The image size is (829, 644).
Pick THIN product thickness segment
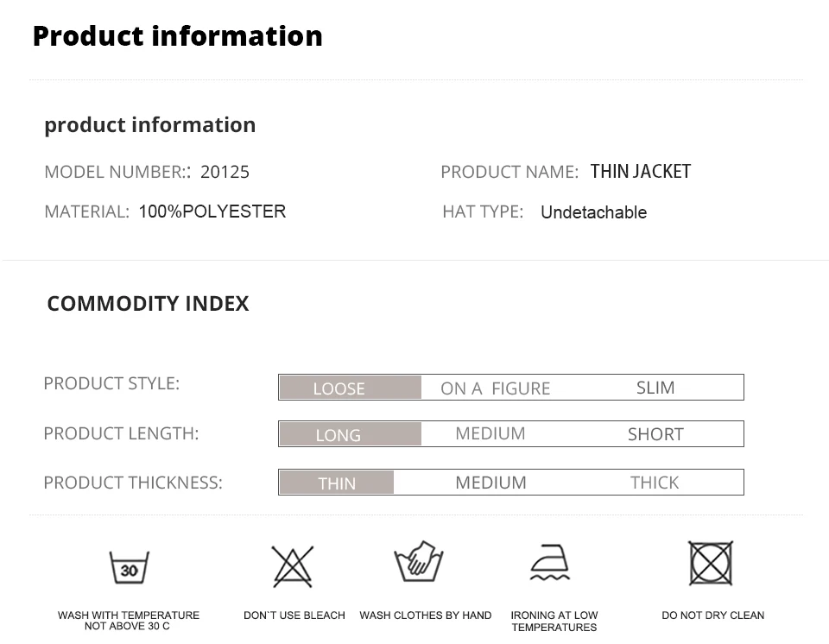click(x=337, y=483)
